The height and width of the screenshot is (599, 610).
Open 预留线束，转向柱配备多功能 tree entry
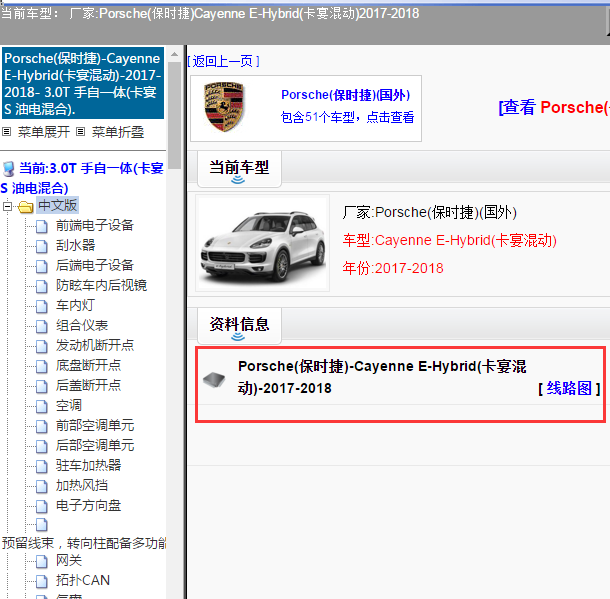click(x=84, y=543)
